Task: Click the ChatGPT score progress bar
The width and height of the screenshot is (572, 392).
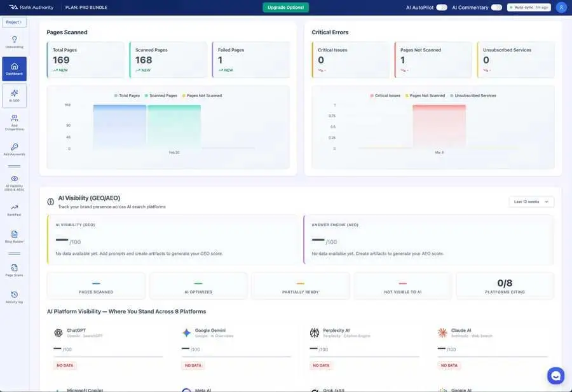Action: [x=108, y=356]
